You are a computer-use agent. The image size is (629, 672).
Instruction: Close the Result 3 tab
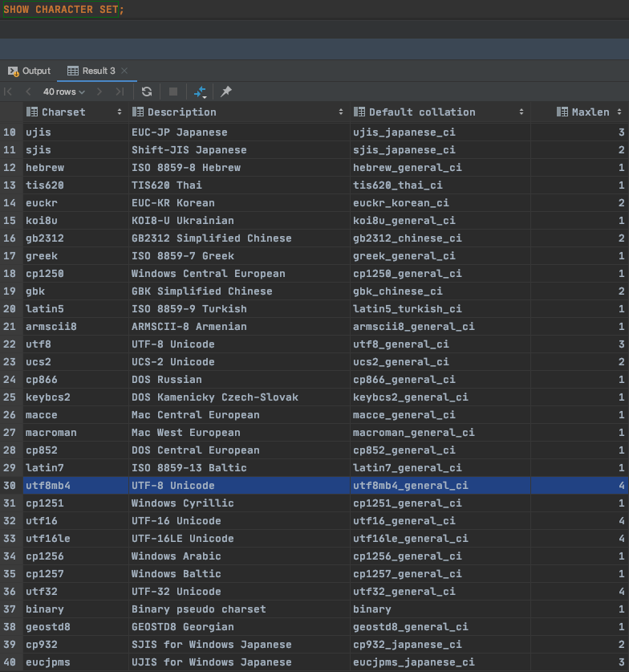124,71
